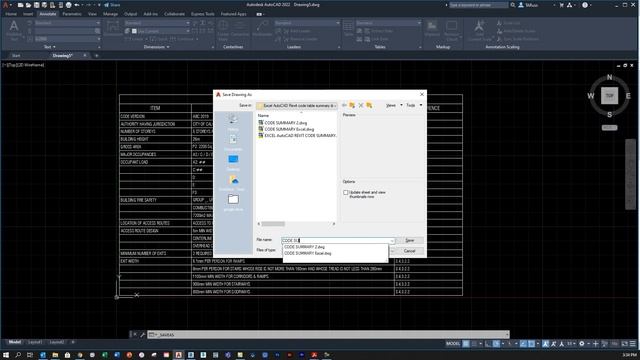Viewport: 640px width, 360px height.
Task: Open the Manage ribbon tab
Action: [110, 14]
